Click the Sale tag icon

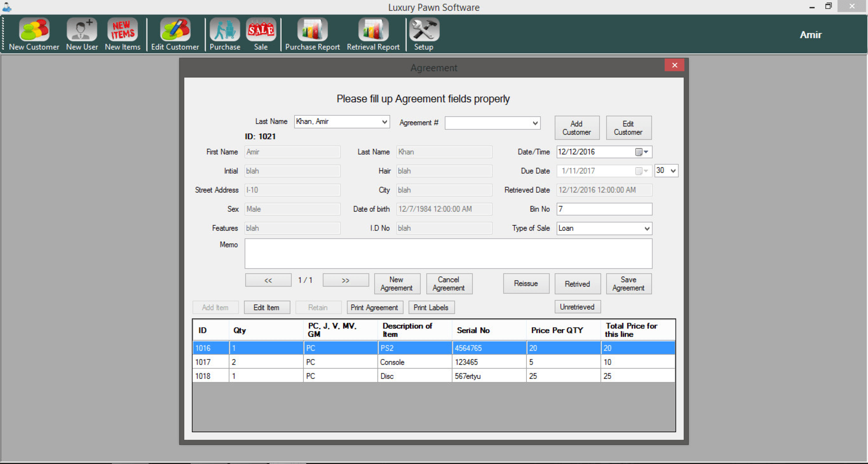pyautogui.click(x=261, y=34)
